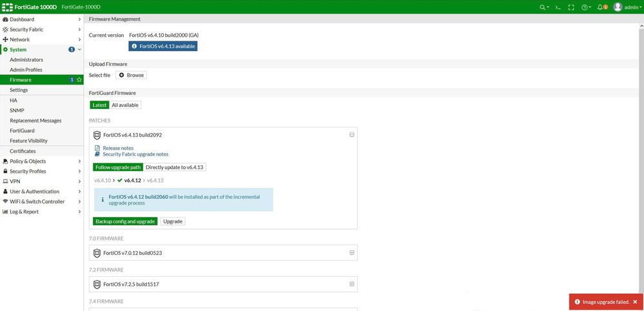The width and height of the screenshot is (644, 311).
Task: Click the FortiOS v6.4.13 available banner
Action: [162, 46]
